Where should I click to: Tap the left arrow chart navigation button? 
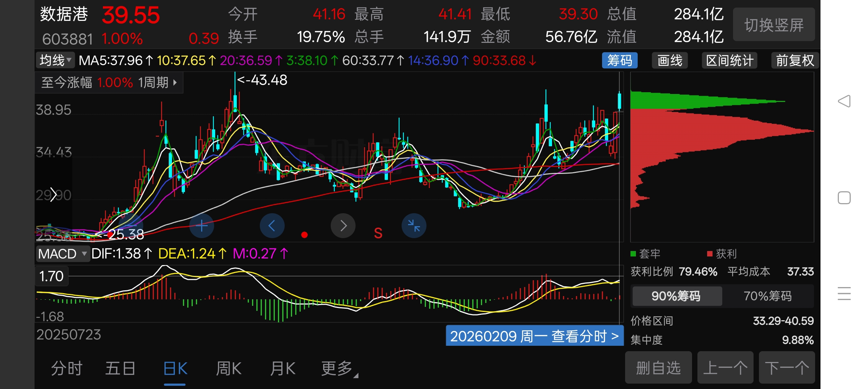click(x=272, y=226)
